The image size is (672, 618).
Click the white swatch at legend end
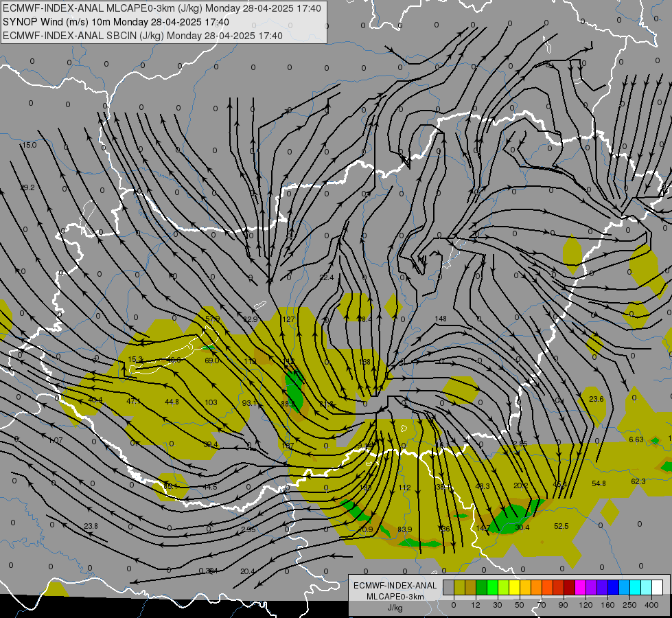(x=657, y=587)
